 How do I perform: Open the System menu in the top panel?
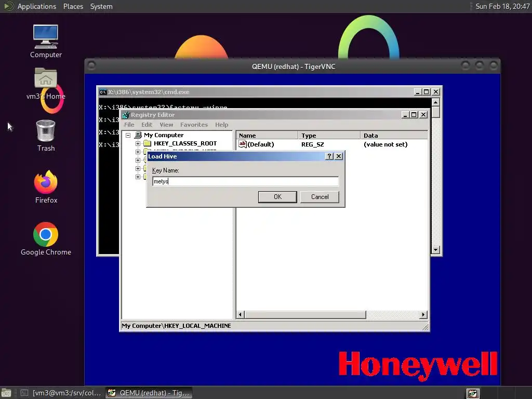tap(101, 6)
